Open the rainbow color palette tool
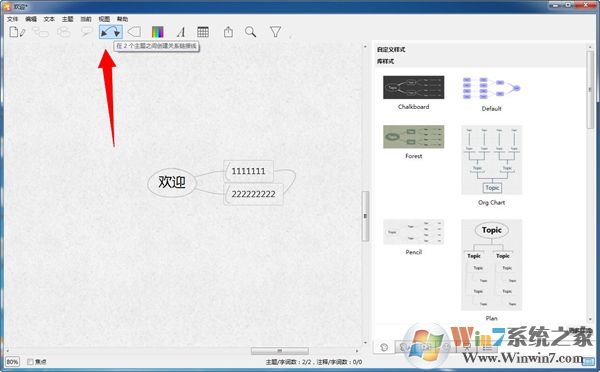600x372 pixels. click(157, 32)
